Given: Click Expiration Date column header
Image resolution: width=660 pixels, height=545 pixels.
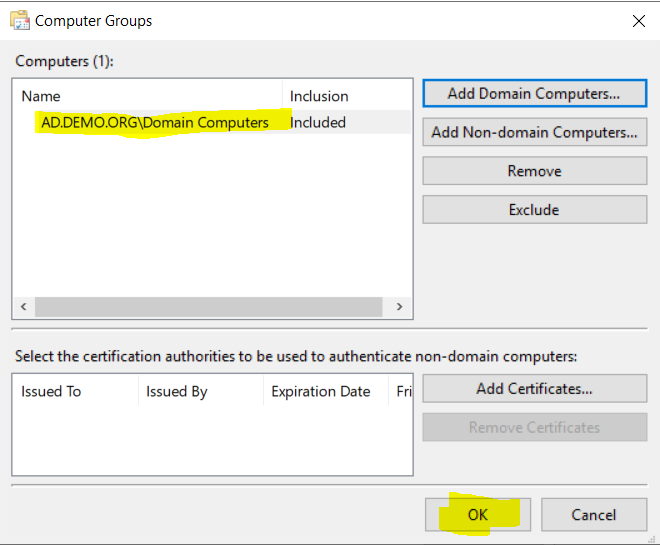Looking at the screenshot, I should coord(326,391).
